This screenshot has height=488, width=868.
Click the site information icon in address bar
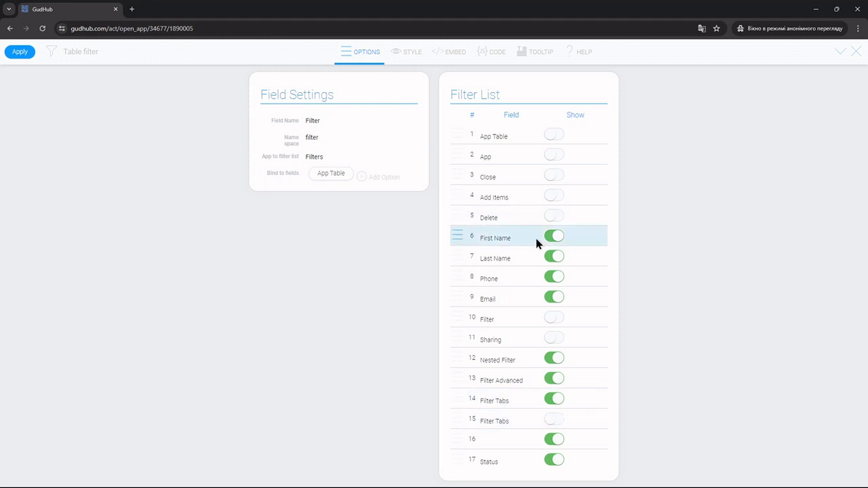[62, 28]
